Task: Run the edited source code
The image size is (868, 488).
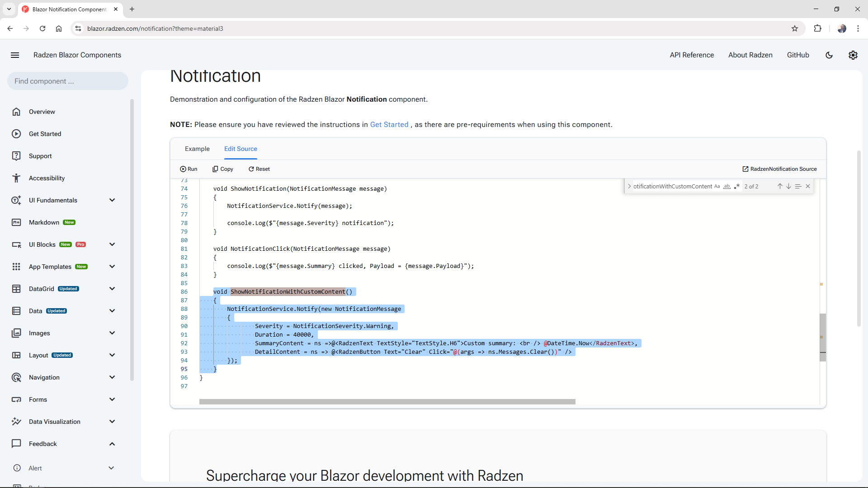Action: point(189,169)
